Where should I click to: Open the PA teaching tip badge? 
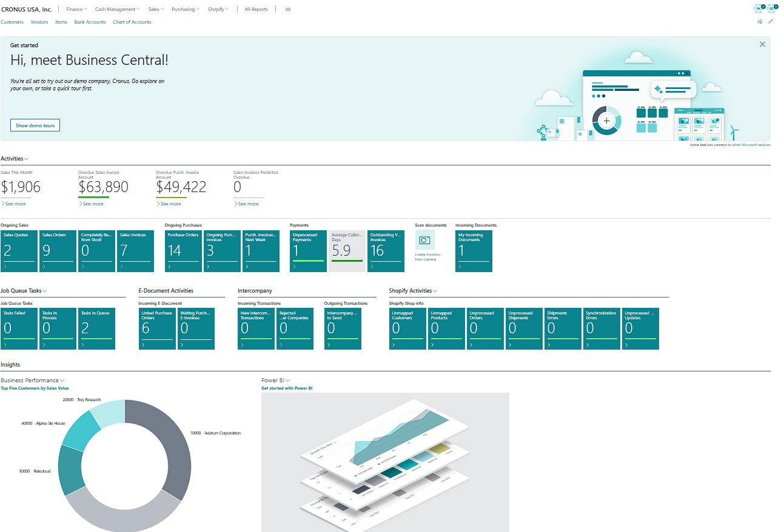(759, 8)
